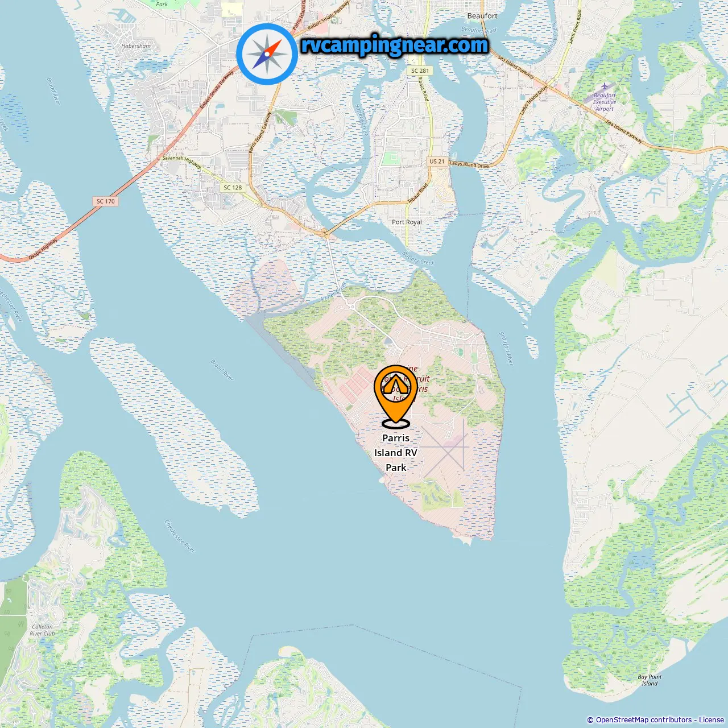This screenshot has height=728, width=728.
Task: Open the OpenStreetMap contributors link
Action: (x=644, y=720)
